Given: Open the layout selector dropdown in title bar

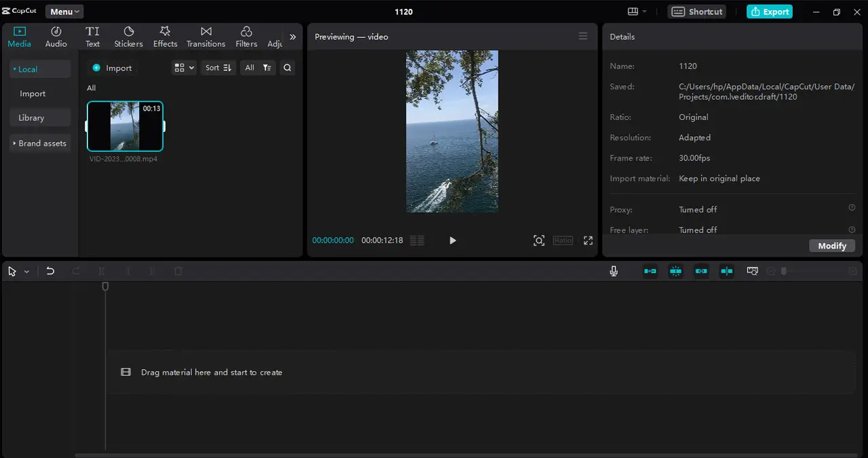Looking at the screenshot, I should click(637, 12).
